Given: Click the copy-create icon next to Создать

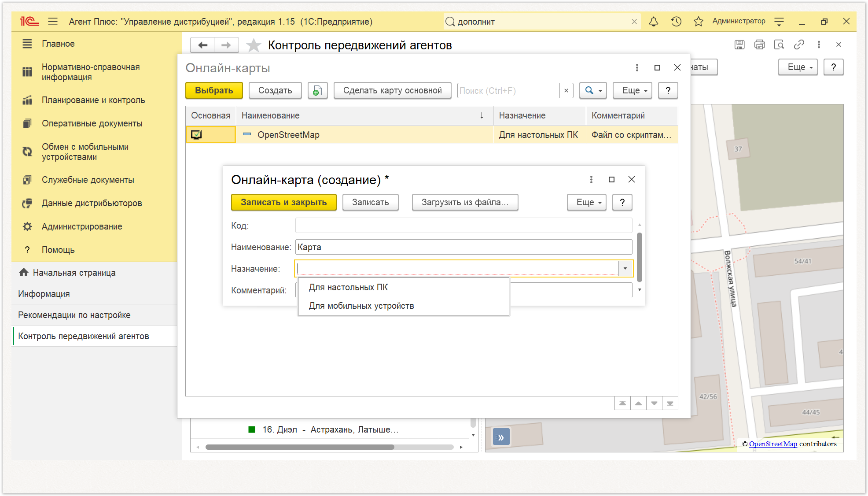Looking at the screenshot, I should [317, 91].
